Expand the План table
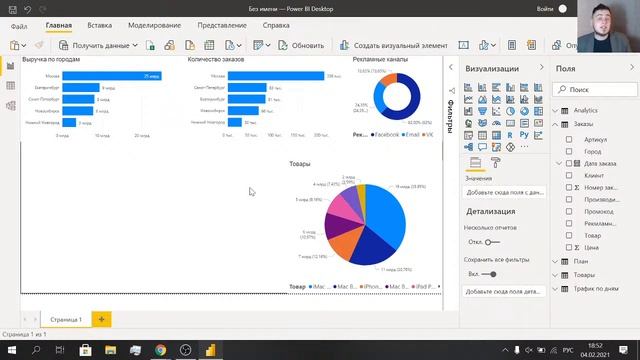The image size is (640, 360). click(555, 261)
